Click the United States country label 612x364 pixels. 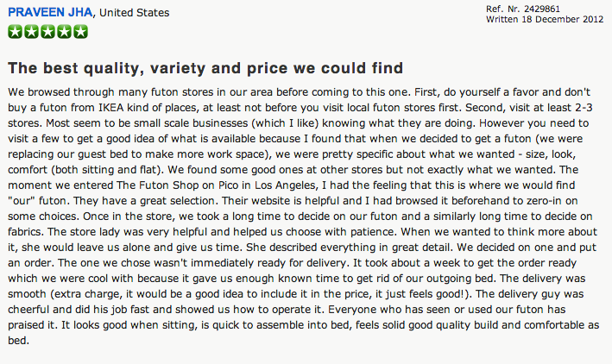[x=135, y=13]
